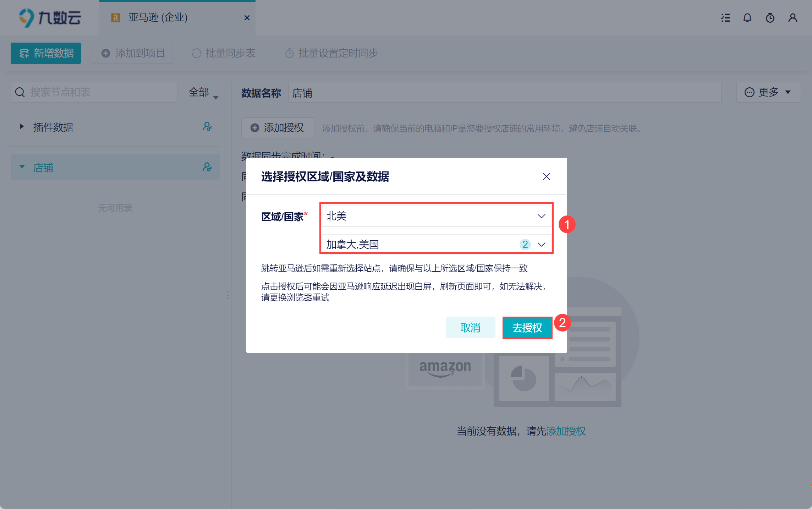Click the 九数云 logo
Image resolution: width=812 pixels, height=509 pixels.
[x=50, y=18]
